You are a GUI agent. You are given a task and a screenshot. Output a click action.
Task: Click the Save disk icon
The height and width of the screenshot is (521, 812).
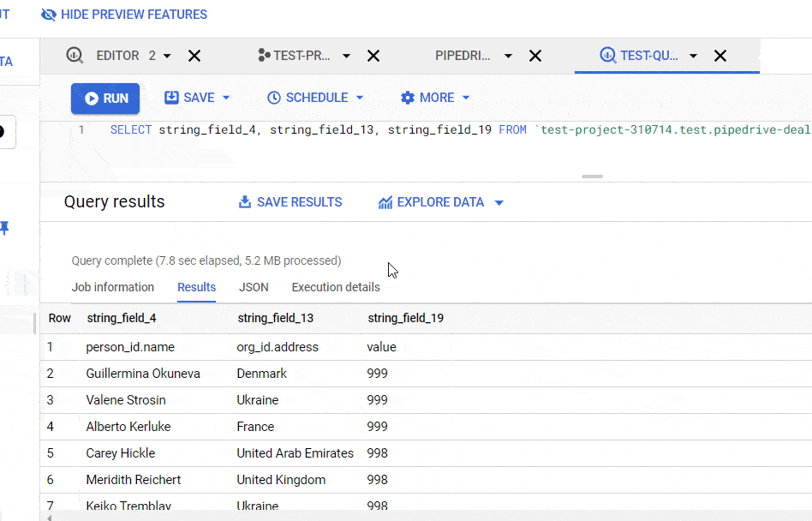coord(171,98)
